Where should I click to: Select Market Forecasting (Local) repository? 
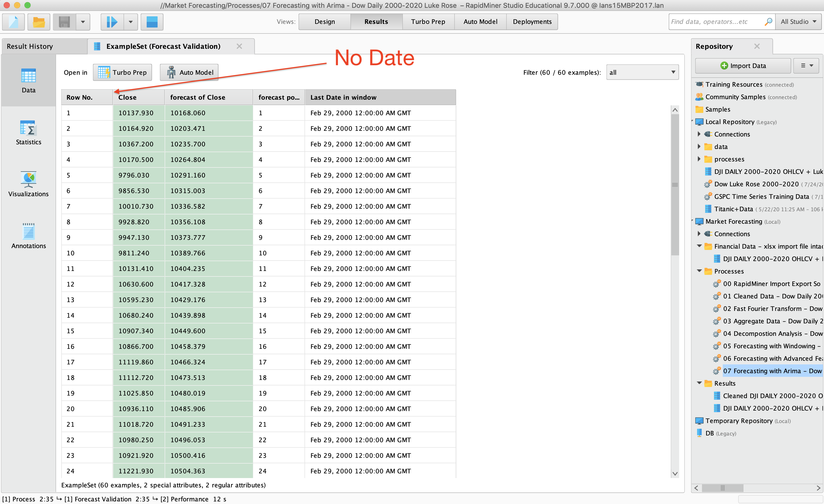(737, 221)
